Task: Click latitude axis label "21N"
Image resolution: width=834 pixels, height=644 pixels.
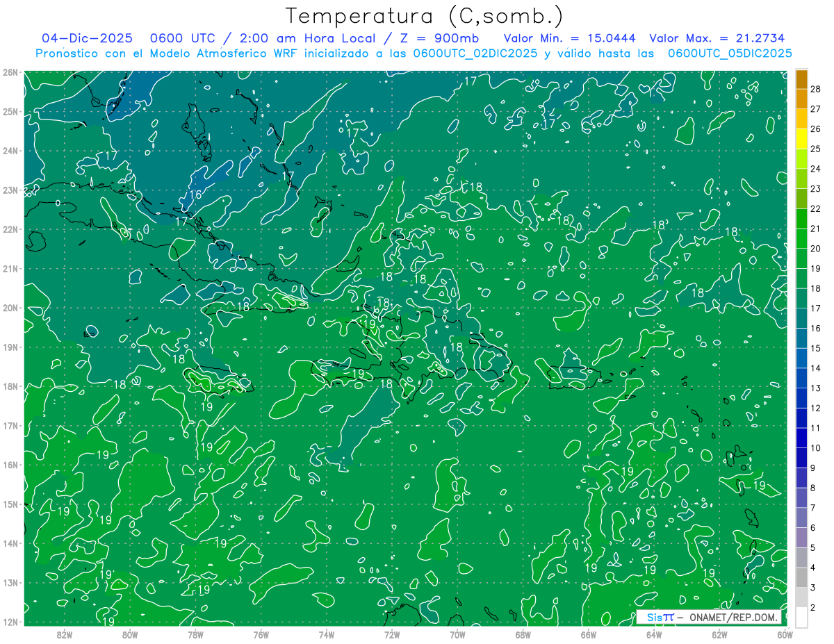Action: pyautogui.click(x=10, y=269)
